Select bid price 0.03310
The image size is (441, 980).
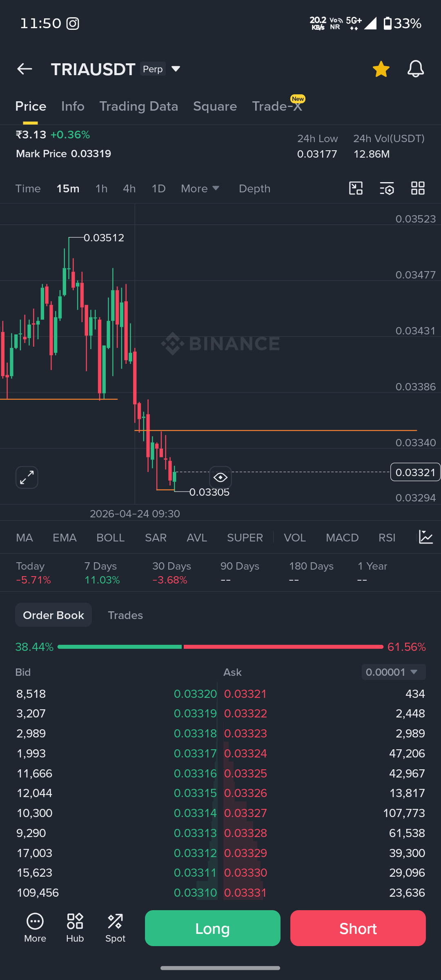(195, 893)
